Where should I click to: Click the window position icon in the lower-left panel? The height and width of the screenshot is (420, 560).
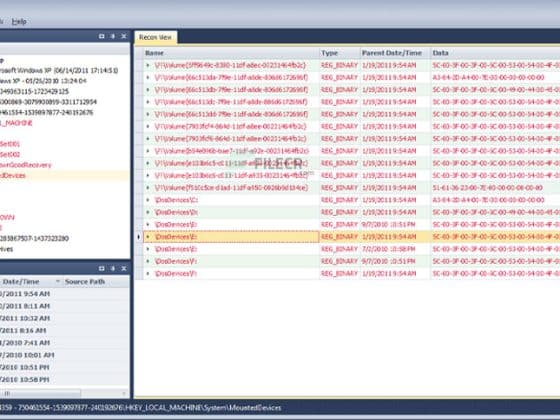click(101, 268)
